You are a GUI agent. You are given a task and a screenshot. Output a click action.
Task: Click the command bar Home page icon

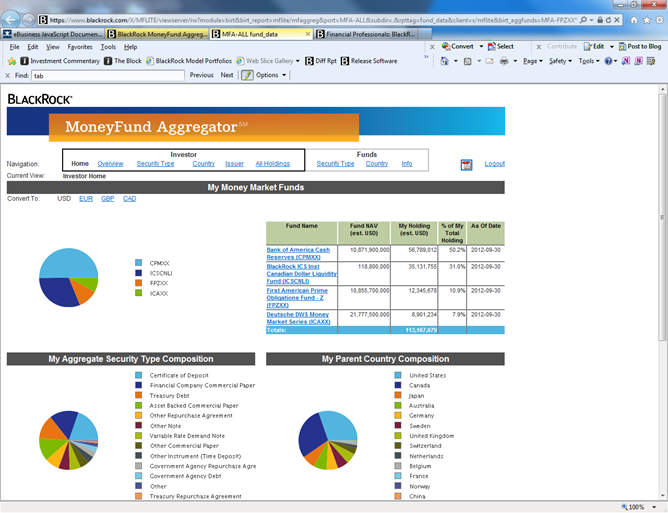(x=444, y=61)
